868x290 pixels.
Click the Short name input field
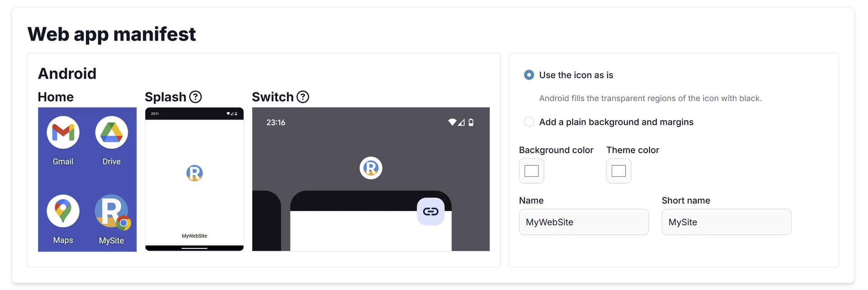[726, 222]
